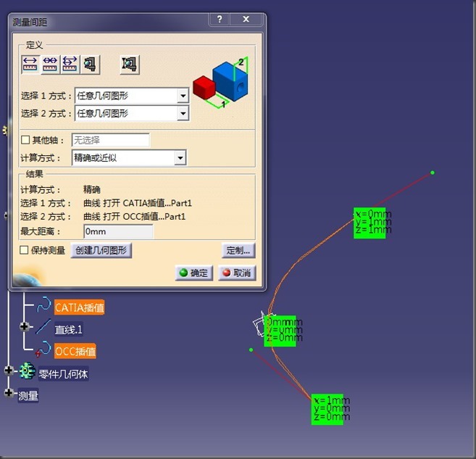Screen dimensions: 476x459
Task: Enable the 其他轴 checkbox
Action: tap(25, 140)
